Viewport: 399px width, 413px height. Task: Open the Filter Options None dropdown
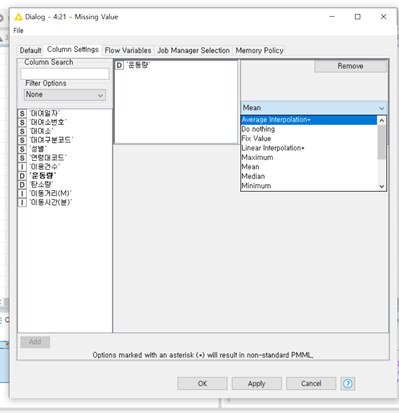(65, 95)
